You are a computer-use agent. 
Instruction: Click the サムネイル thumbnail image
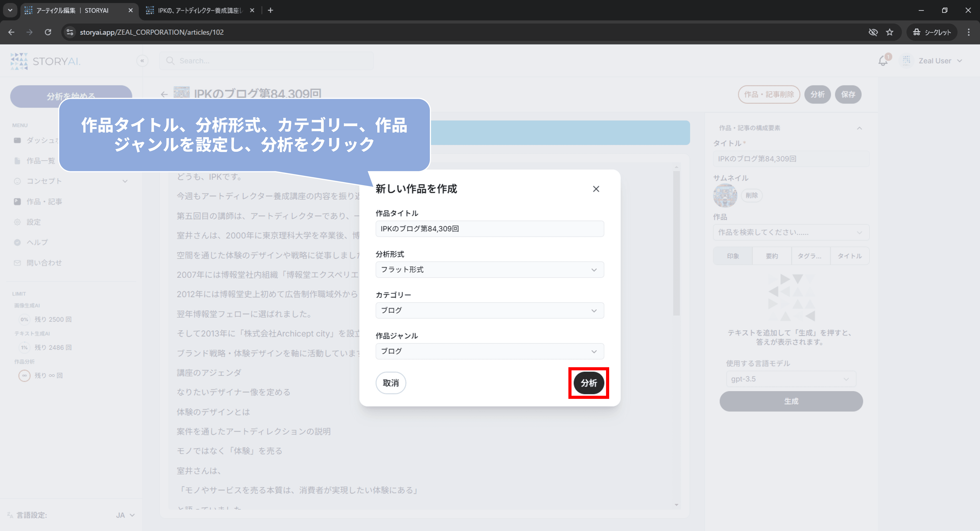[x=725, y=195]
